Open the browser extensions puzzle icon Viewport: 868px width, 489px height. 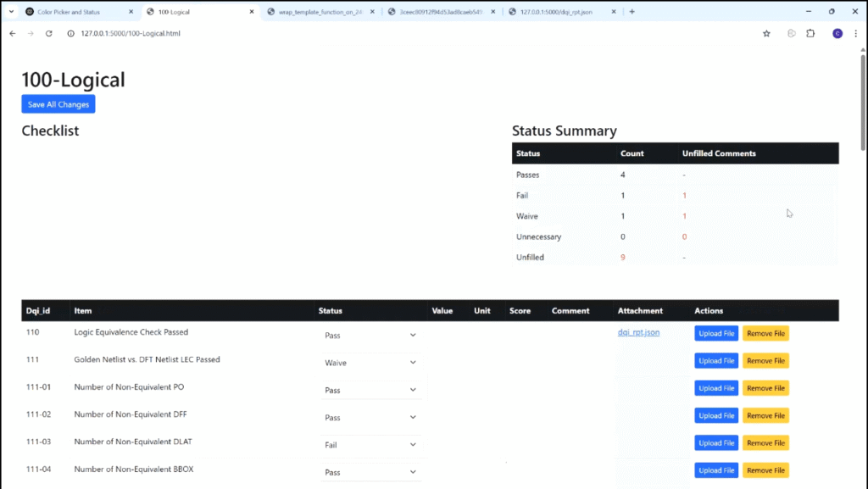click(810, 33)
